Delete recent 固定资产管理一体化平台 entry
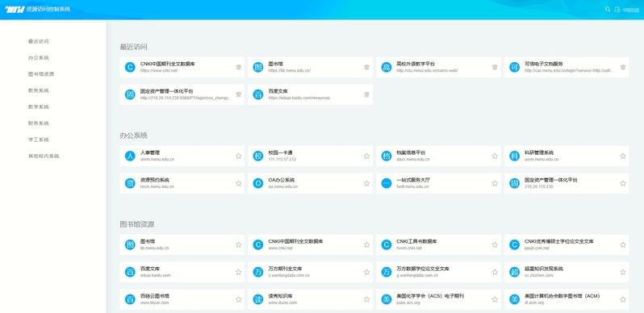 pyautogui.click(x=239, y=94)
